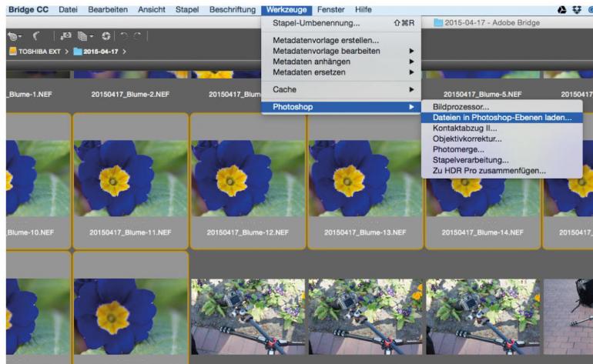593x364 pixels.
Task: Choose Objektivkorrektur… entry
Action: [502, 139]
